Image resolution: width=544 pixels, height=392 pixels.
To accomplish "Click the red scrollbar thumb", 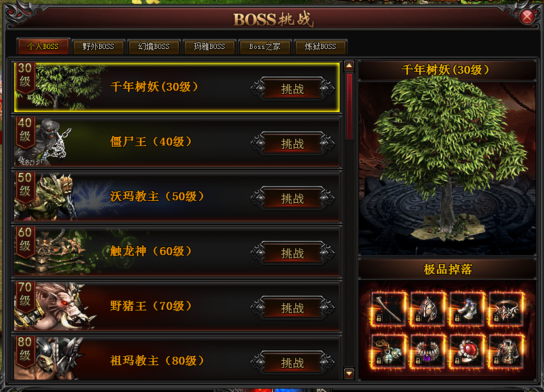I will click(349, 106).
